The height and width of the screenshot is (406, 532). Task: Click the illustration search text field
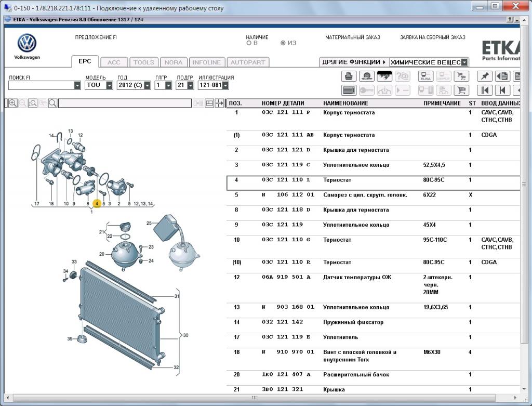(x=125, y=103)
